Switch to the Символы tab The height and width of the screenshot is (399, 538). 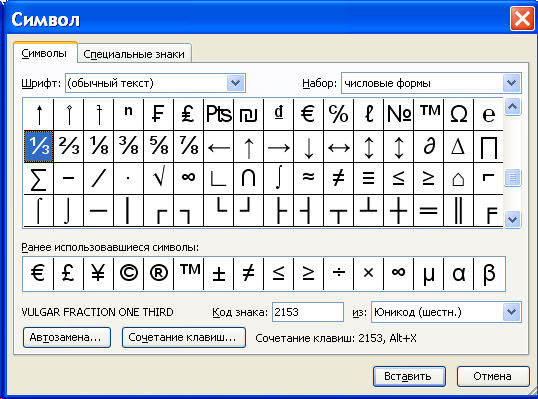(x=44, y=54)
